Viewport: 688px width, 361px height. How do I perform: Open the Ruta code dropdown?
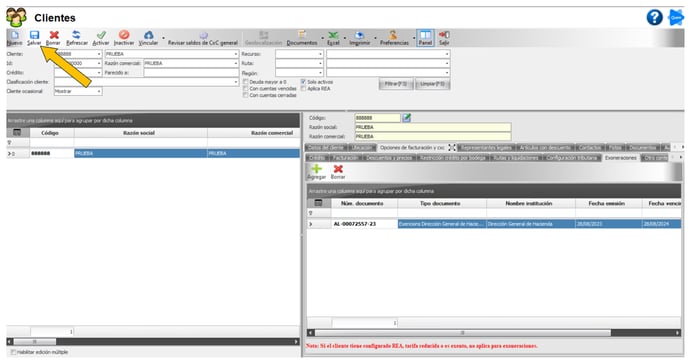pyautogui.click(x=320, y=63)
